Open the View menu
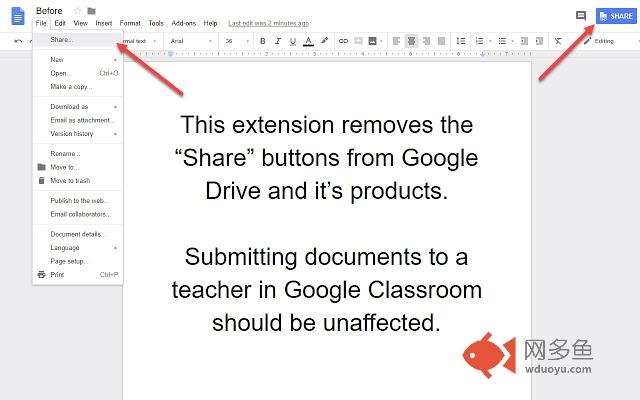The width and height of the screenshot is (640, 400). coord(80,23)
